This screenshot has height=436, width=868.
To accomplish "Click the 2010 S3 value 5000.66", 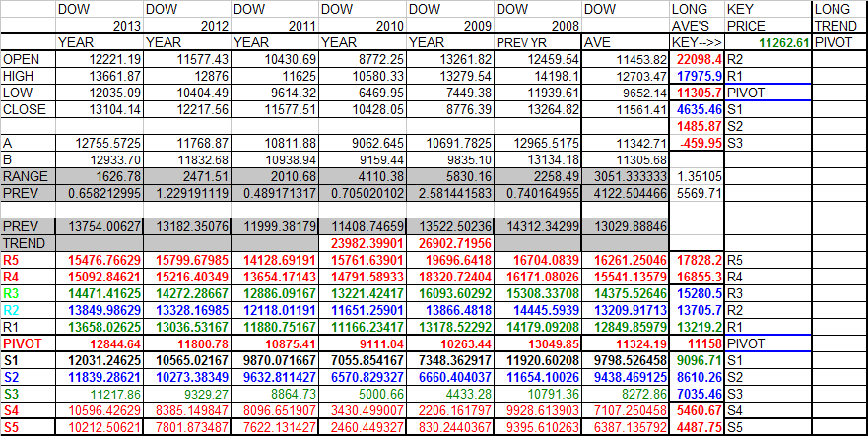I will coord(363,394).
